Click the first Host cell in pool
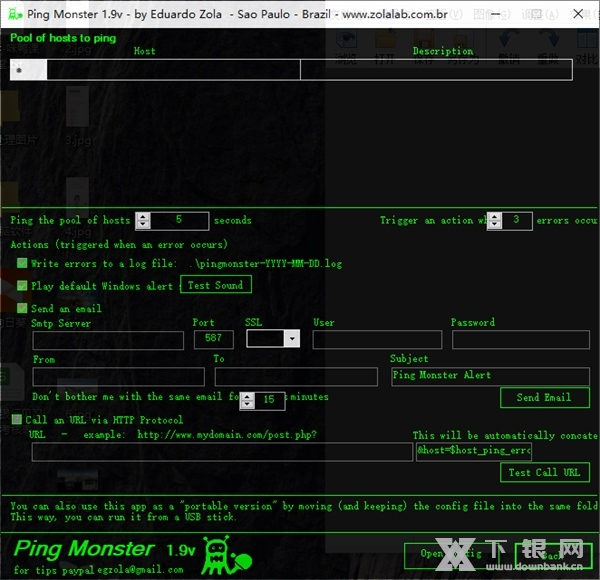The height and width of the screenshot is (580, 600). point(173,70)
